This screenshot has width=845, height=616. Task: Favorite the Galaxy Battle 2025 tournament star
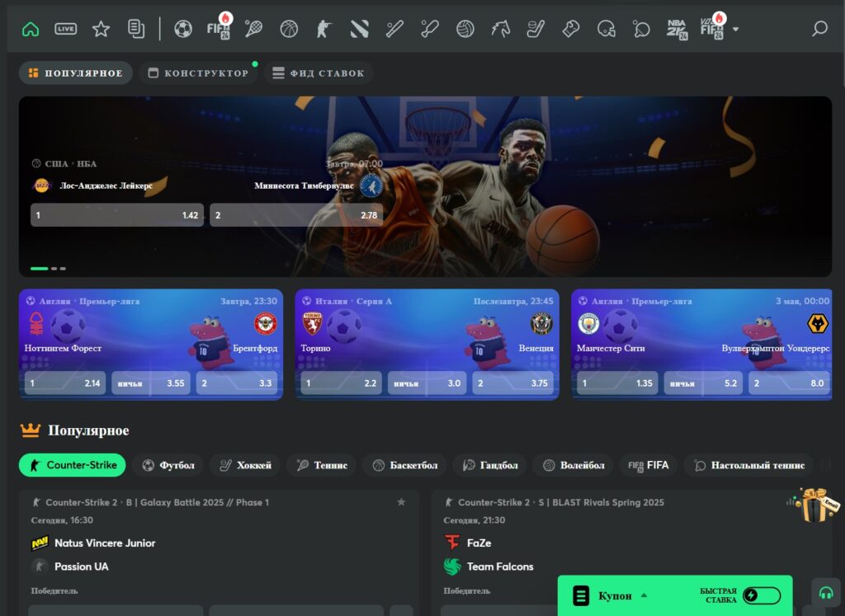(x=401, y=501)
